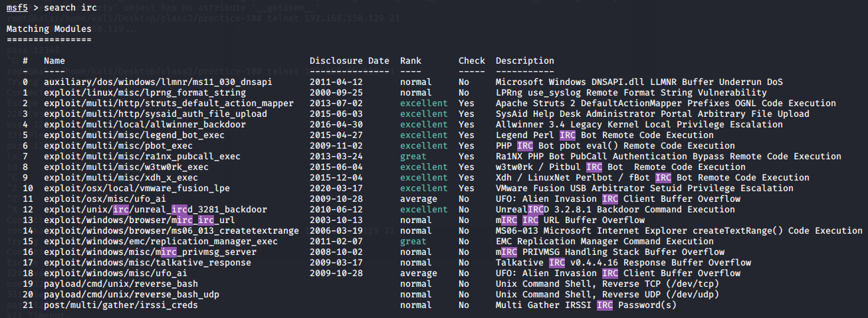The width and height of the screenshot is (868, 318).
Task: Click 'Multi Gather IRSSI IRC Password(s)' description
Action: [586, 305]
